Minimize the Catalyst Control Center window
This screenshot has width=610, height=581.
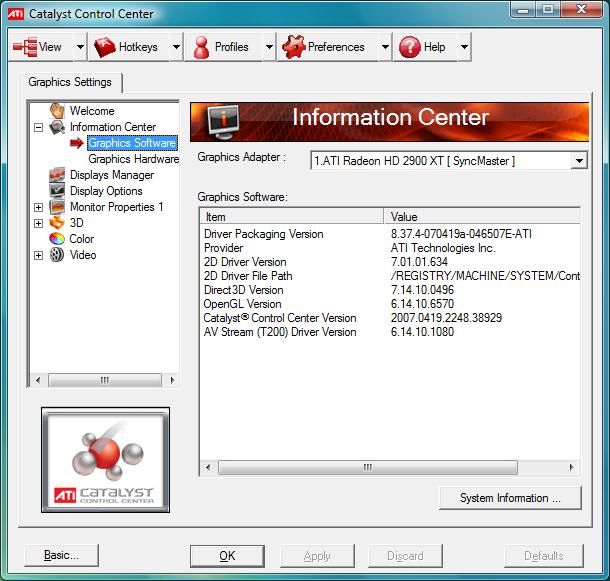click(x=523, y=10)
